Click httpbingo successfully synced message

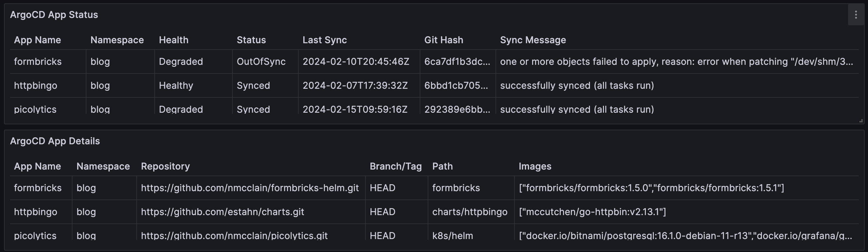pyautogui.click(x=577, y=85)
